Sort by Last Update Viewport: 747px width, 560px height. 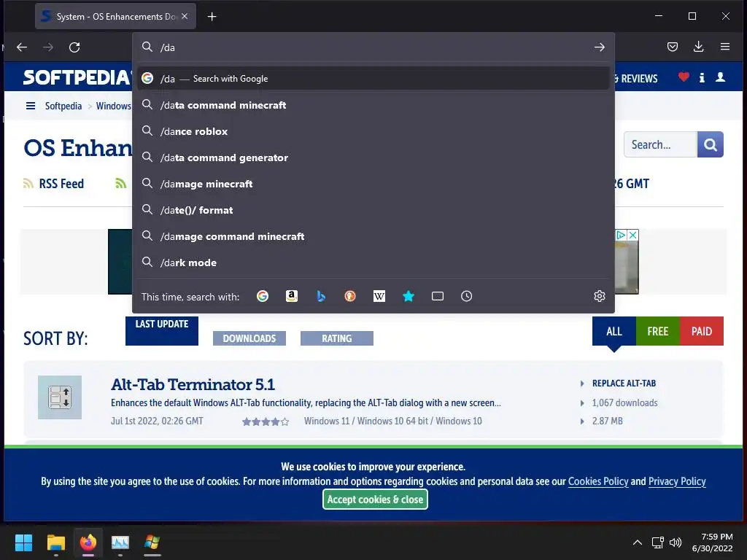[162, 330]
